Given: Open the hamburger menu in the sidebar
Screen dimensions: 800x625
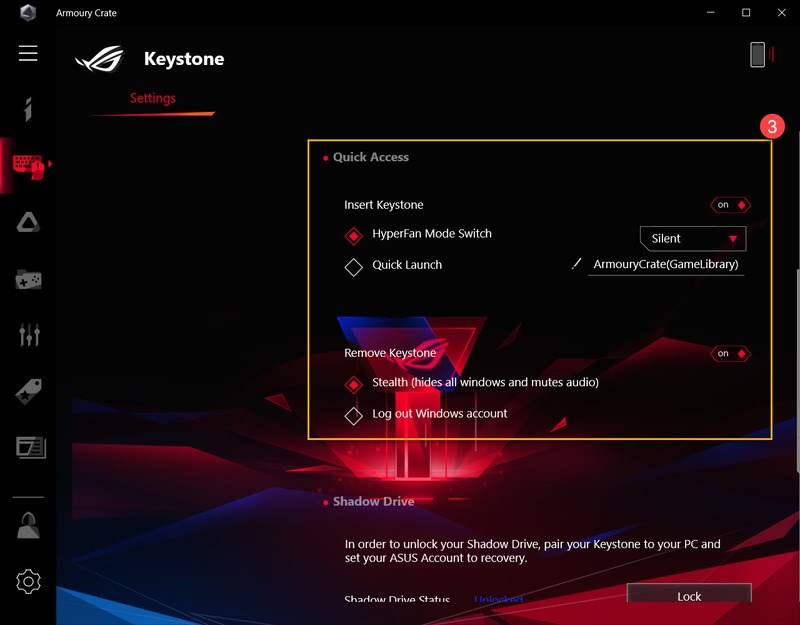Looking at the screenshot, I should pos(28,53).
